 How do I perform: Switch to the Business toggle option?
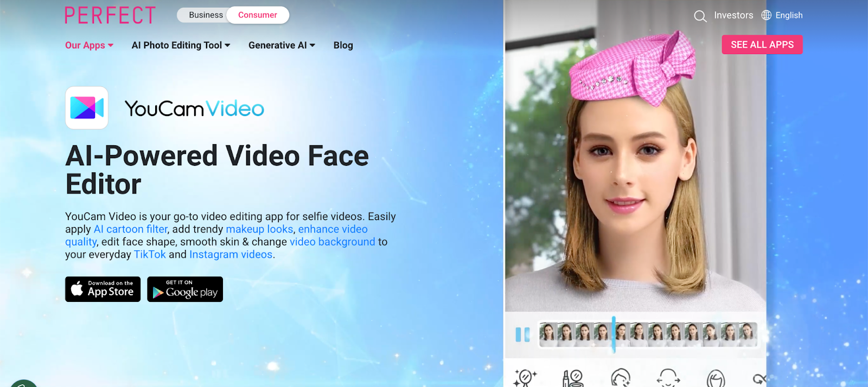[206, 15]
